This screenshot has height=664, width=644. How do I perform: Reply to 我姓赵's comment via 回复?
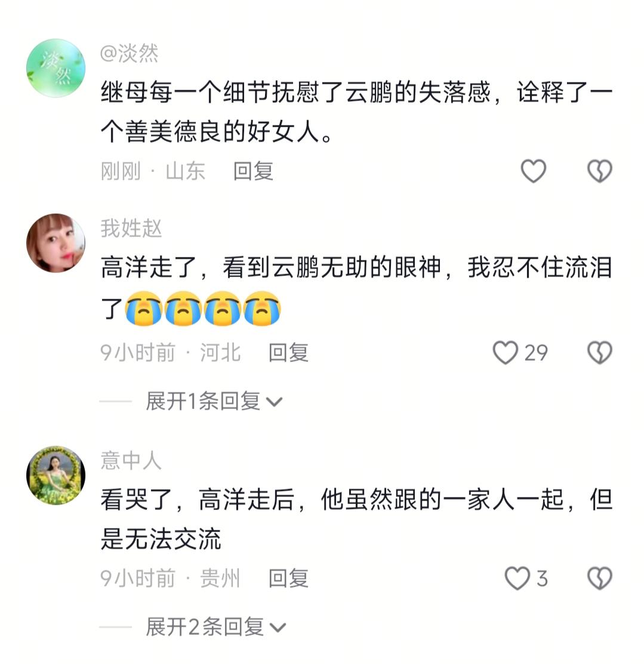[288, 353]
